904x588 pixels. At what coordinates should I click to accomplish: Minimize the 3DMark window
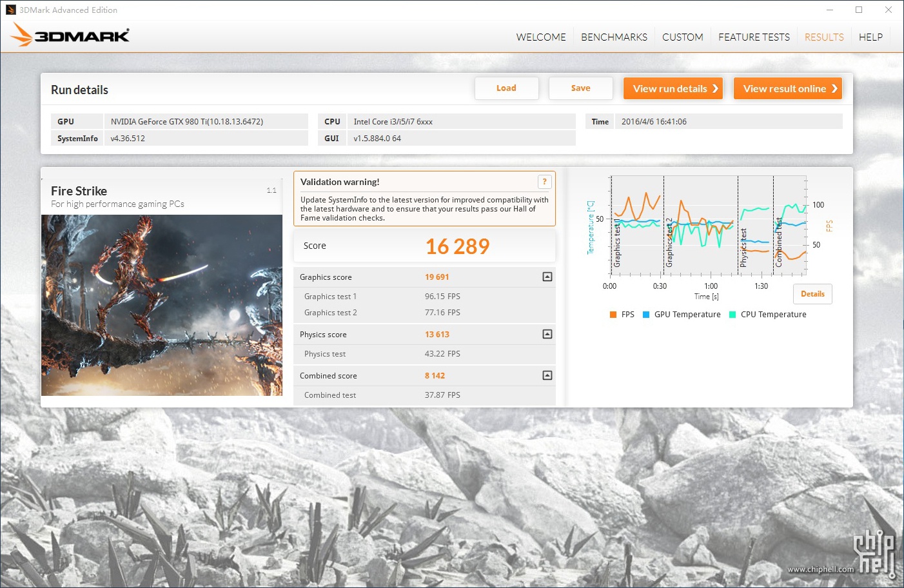(830, 10)
